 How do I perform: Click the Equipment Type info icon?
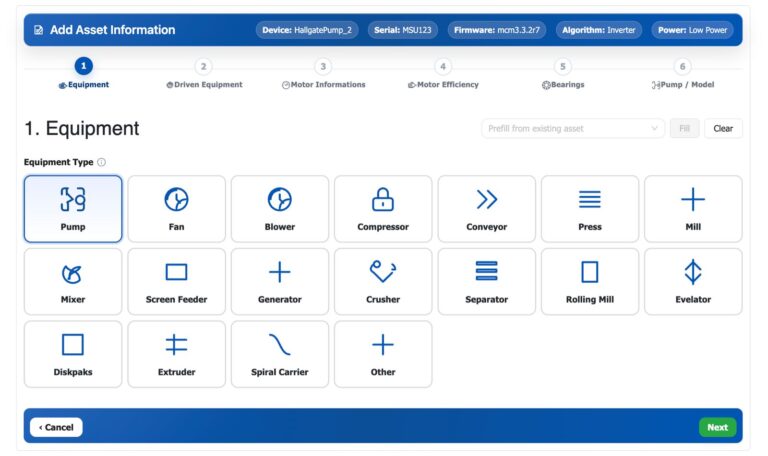coord(101,162)
